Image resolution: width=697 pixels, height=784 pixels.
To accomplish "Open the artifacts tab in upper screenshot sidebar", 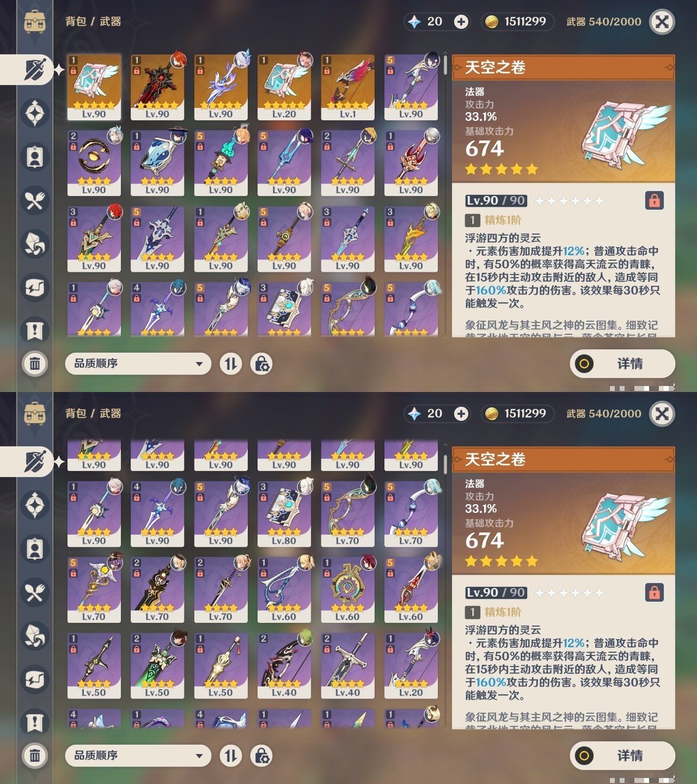I will [35, 113].
